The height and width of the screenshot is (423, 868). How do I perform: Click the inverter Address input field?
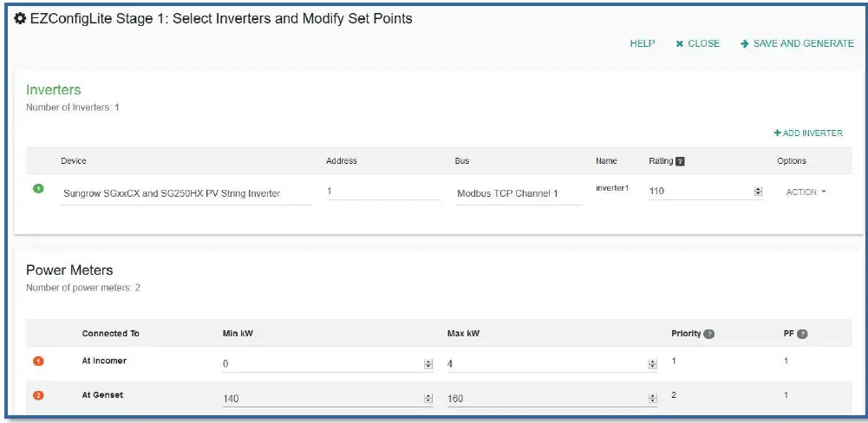(x=382, y=191)
